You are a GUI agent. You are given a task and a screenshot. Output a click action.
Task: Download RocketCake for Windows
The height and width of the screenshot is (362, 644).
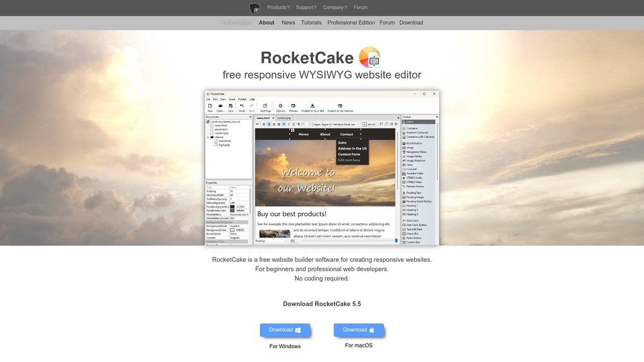(x=285, y=330)
